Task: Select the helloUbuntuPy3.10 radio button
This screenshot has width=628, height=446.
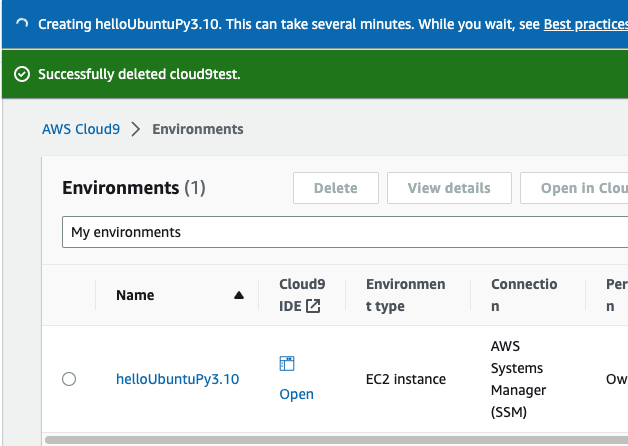Action: click(x=69, y=379)
